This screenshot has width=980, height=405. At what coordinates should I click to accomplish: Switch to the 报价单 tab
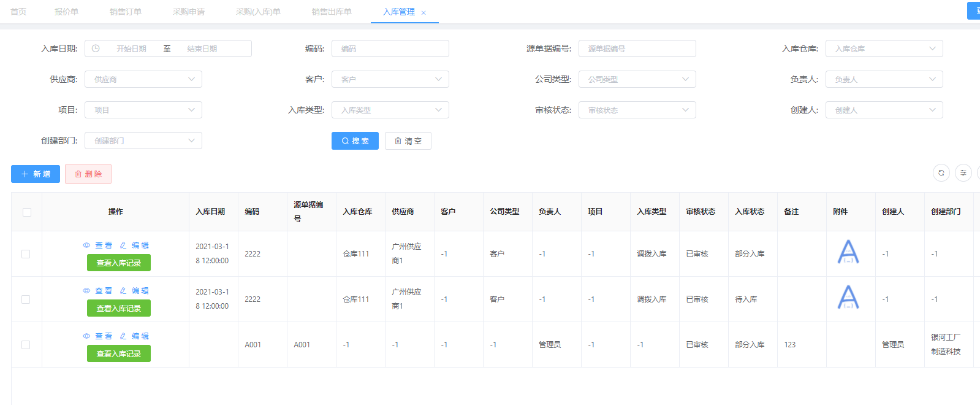point(66,12)
